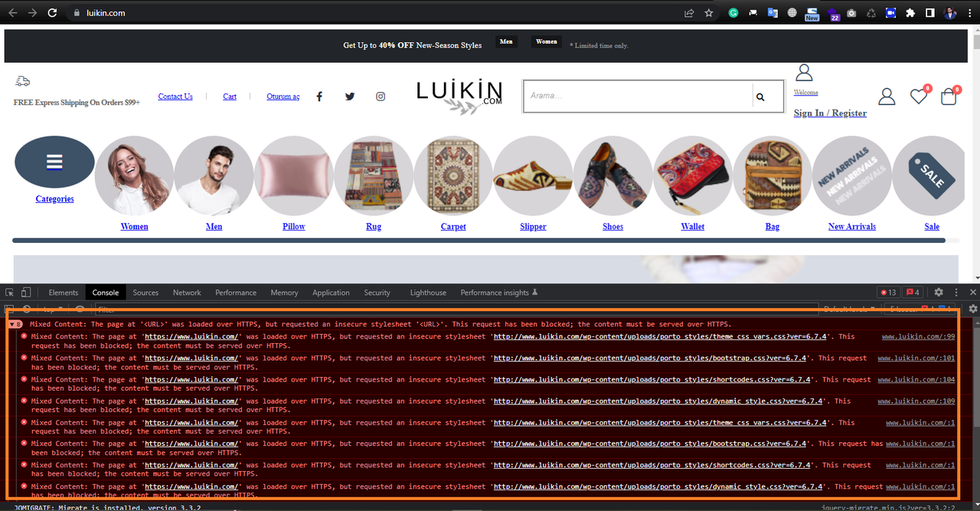Open the shopping bag cart icon

click(x=949, y=97)
